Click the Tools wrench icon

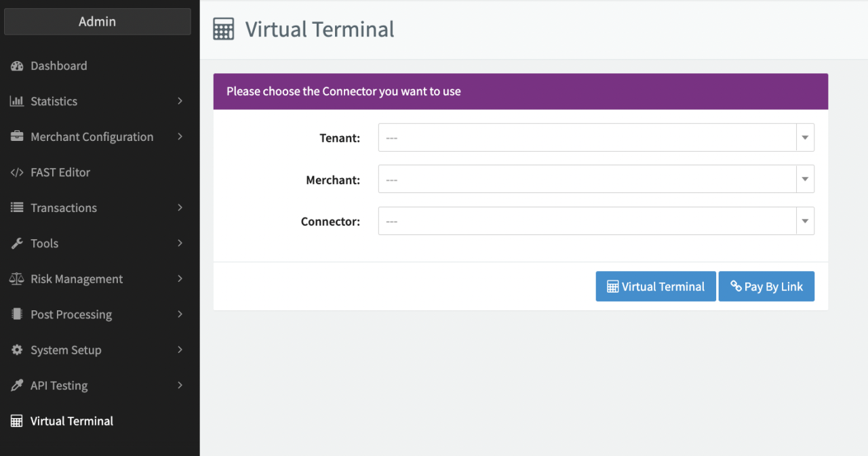[x=17, y=243]
